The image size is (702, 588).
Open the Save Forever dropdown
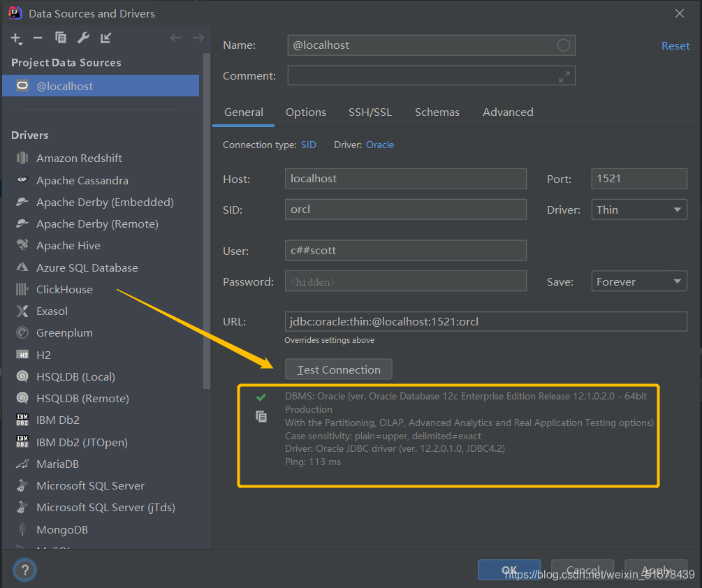[x=639, y=281]
